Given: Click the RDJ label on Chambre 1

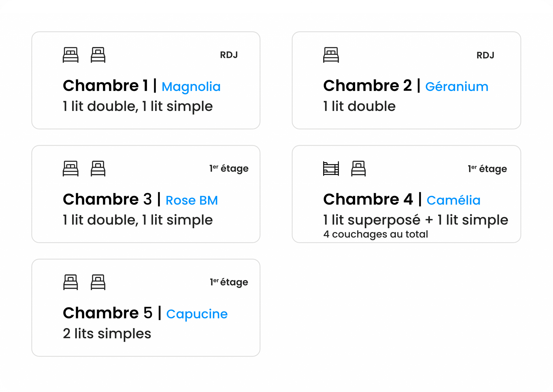Looking at the screenshot, I should [229, 55].
